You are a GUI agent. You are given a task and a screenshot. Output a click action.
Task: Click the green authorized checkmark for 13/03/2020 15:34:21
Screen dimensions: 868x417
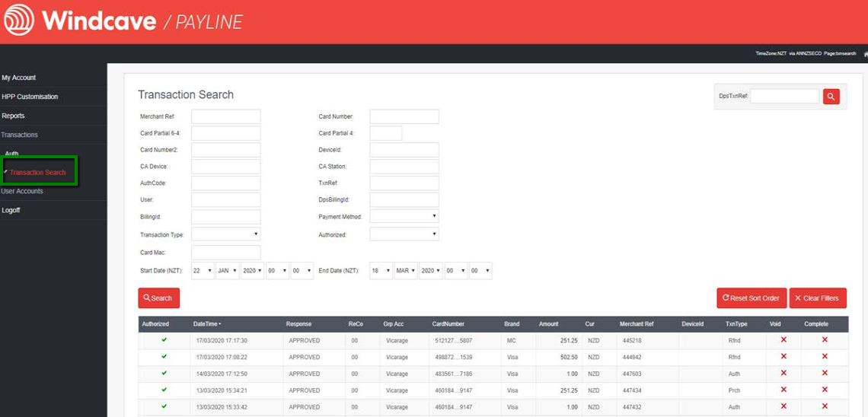click(x=164, y=390)
